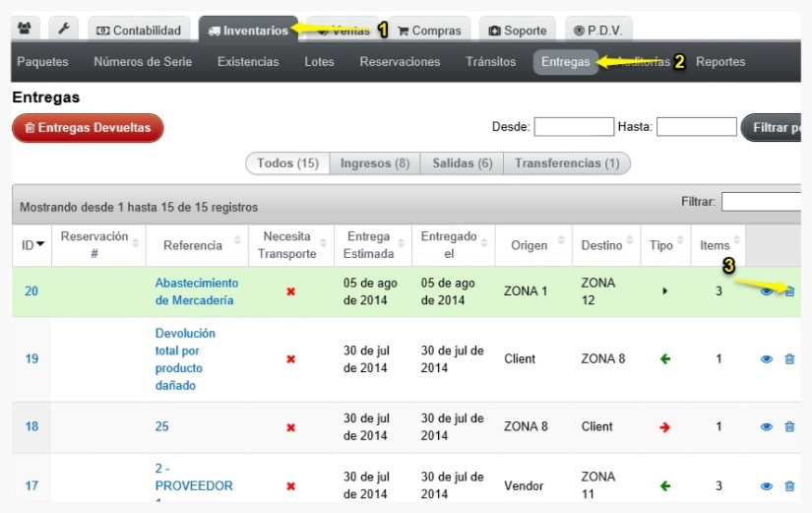Click red X transport mark for row 19
Image resolution: width=812 pixels, height=513 pixels.
pos(291,359)
